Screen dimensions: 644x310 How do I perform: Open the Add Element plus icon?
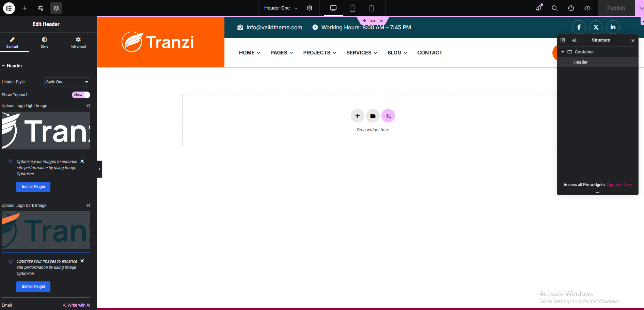tap(25, 8)
